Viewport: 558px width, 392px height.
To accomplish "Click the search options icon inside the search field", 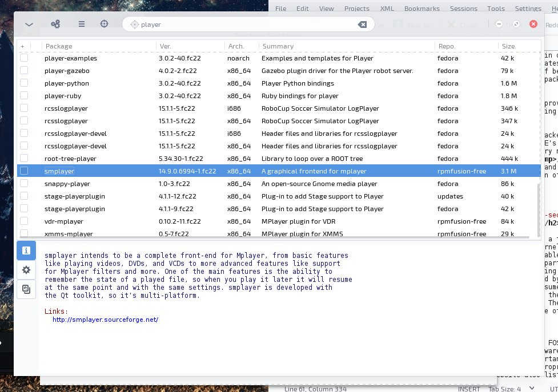I will pyautogui.click(x=134, y=25).
